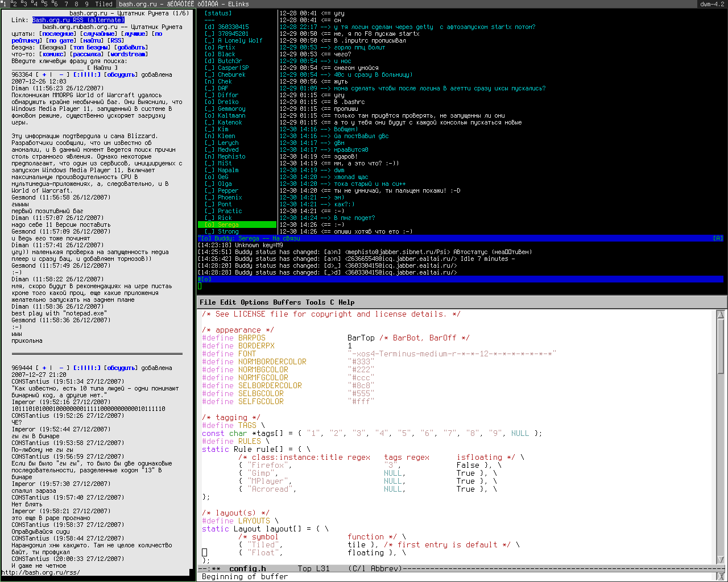The width and height of the screenshot is (728, 582).
Task: Open the 'найти' link in ELinks
Action: point(92,40)
